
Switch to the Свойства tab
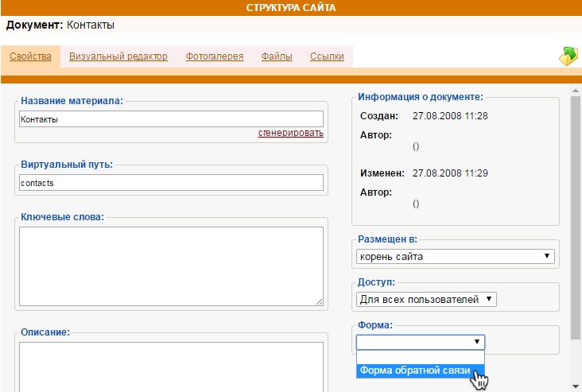30,56
